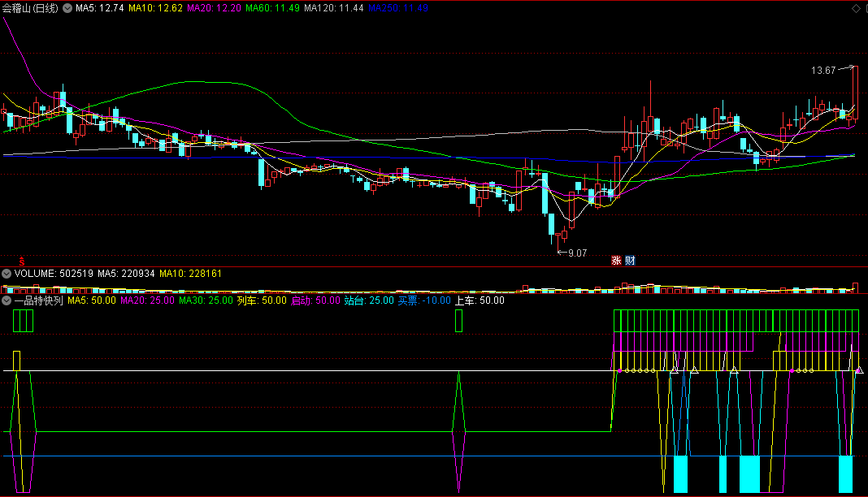The height and width of the screenshot is (497, 868).
Task: Open the blue 财 info marker
Action: pos(630,261)
